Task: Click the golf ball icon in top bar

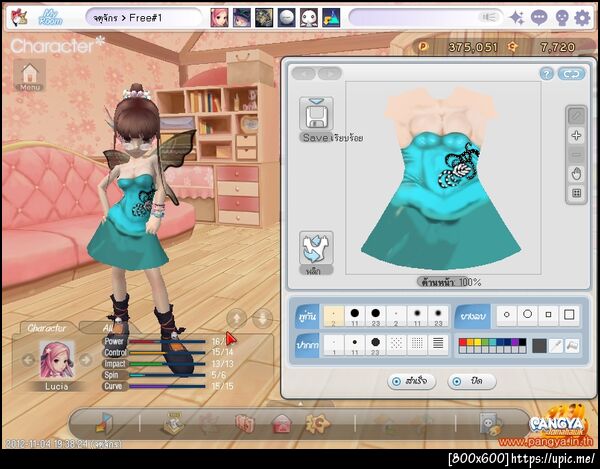Action: click(x=287, y=18)
